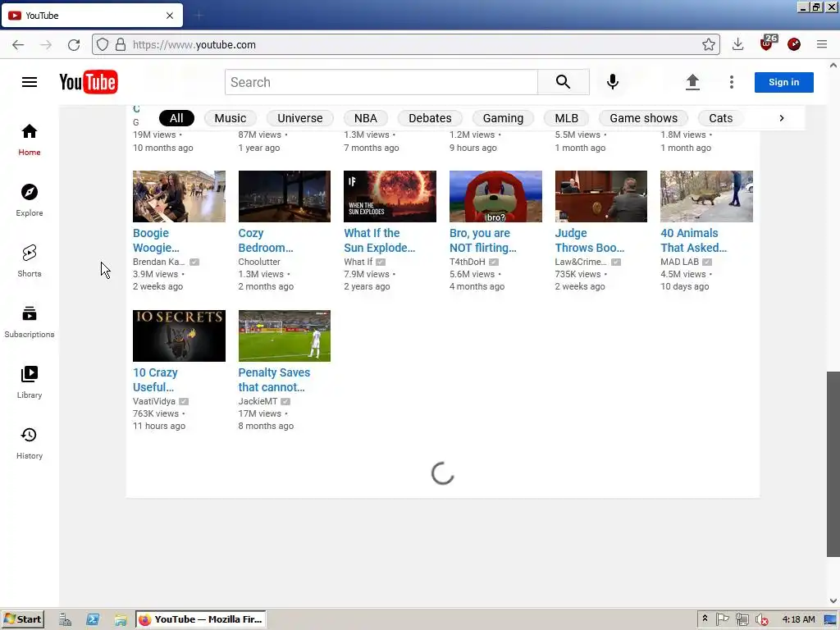Close the YouTube tab
This screenshot has height=630, width=840.
coord(170,16)
